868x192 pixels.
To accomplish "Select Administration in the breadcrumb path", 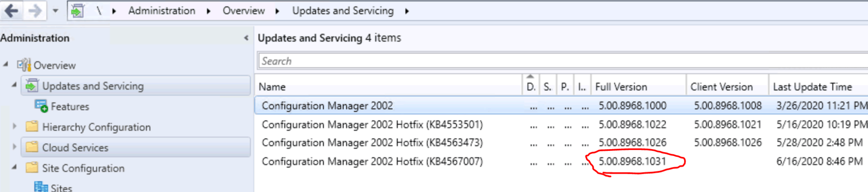I will 161,11.
